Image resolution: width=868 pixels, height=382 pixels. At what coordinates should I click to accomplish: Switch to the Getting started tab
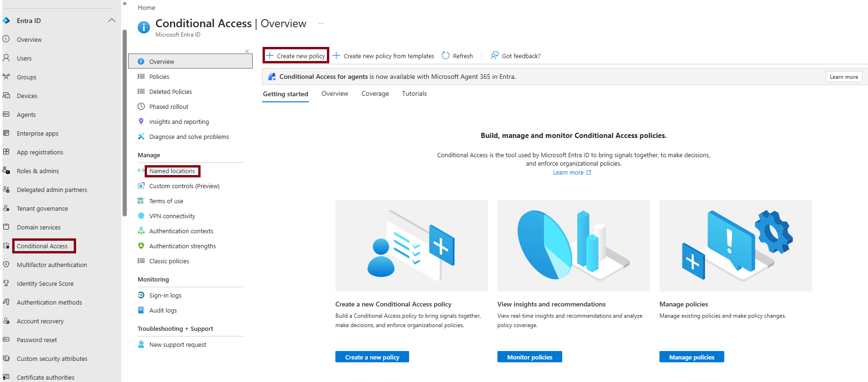pyautogui.click(x=286, y=94)
